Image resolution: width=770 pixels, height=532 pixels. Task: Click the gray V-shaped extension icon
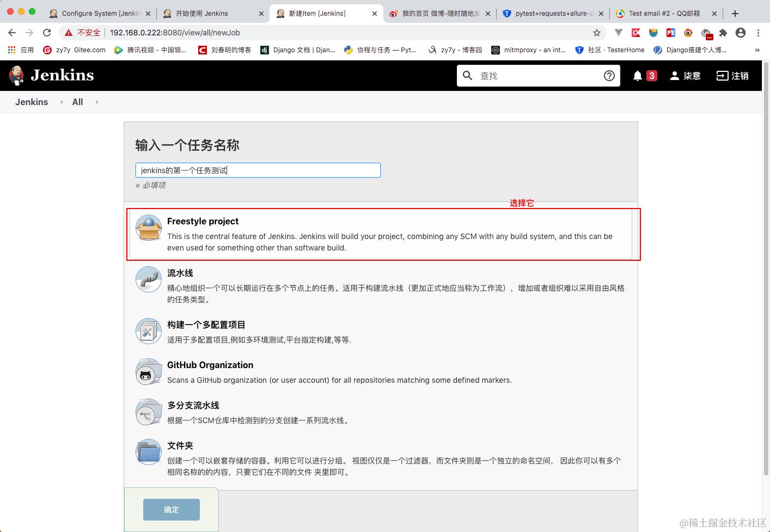(x=619, y=33)
